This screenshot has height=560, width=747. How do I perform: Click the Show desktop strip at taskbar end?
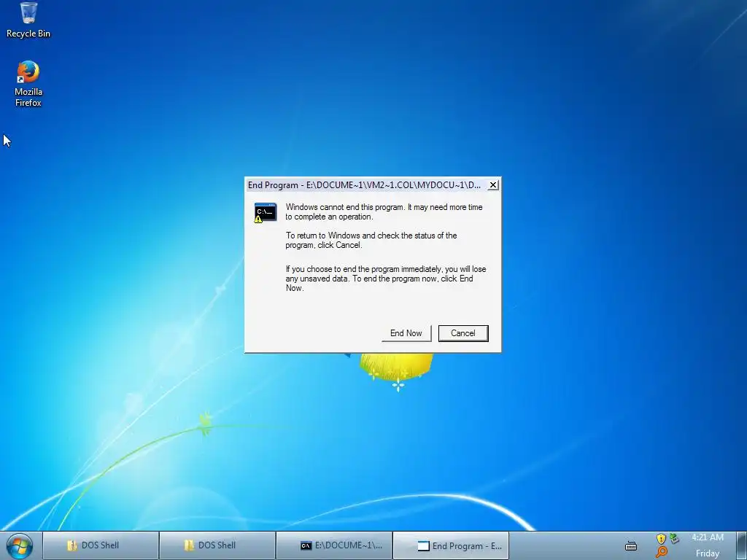pos(742,545)
